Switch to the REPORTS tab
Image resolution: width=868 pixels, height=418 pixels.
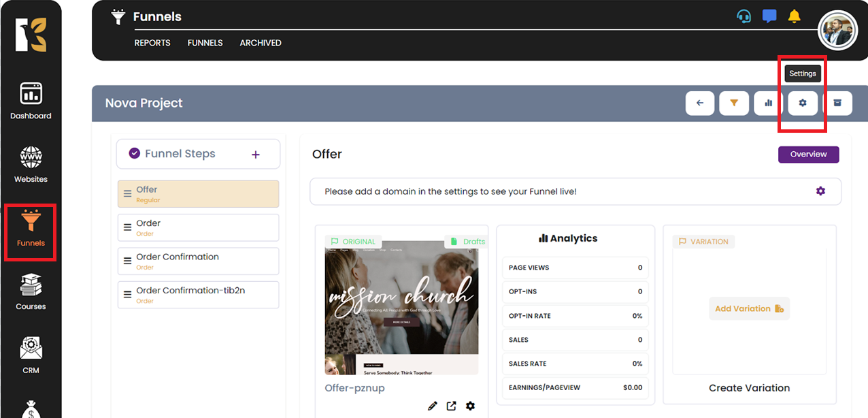[152, 43]
